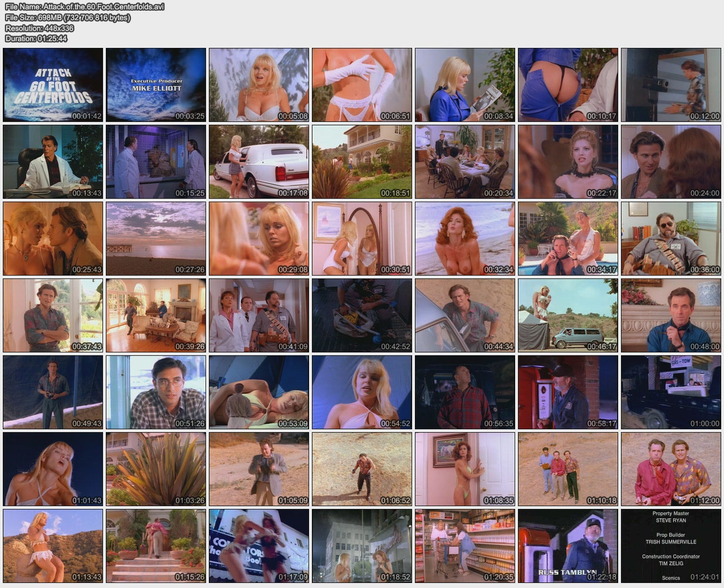The height and width of the screenshot is (588, 724).
Task: Open the mansion exterior frame at 00:18:51
Action: point(362,161)
